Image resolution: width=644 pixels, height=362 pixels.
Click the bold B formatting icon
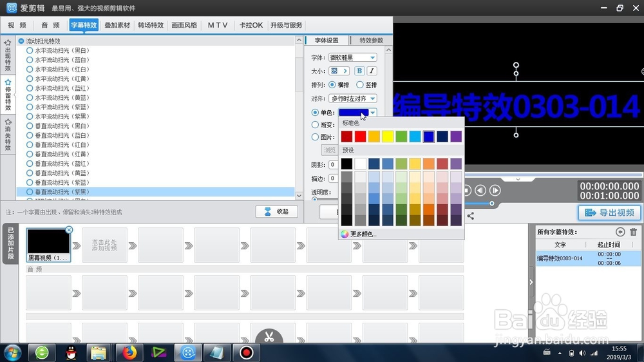[x=359, y=71]
